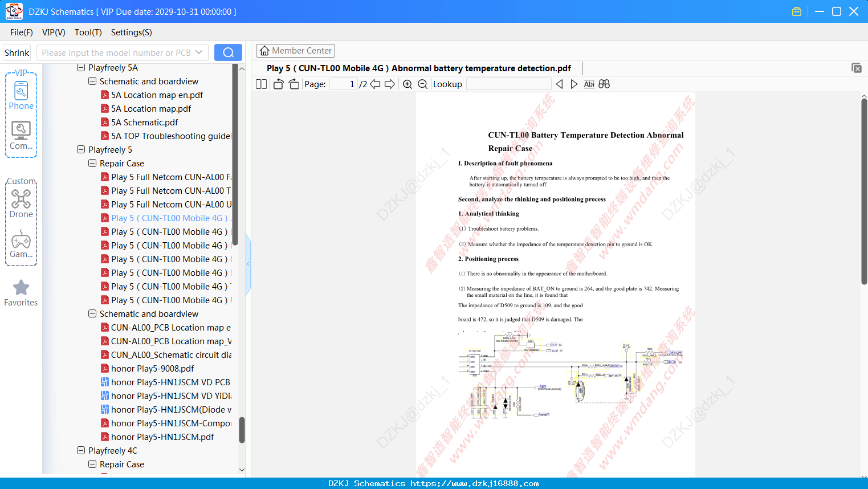Click PDF icon beside 5A Schematic.pdf
The image size is (868, 489).
(x=105, y=122)
